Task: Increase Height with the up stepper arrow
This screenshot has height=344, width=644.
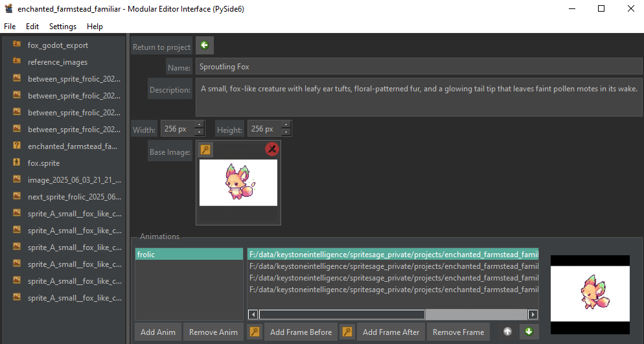Action: click(286, 125)
